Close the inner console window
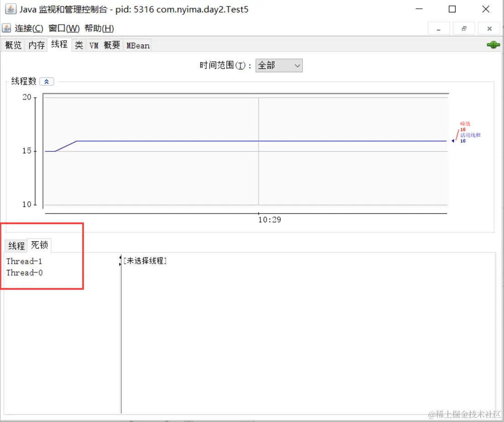 click(489, 29)
